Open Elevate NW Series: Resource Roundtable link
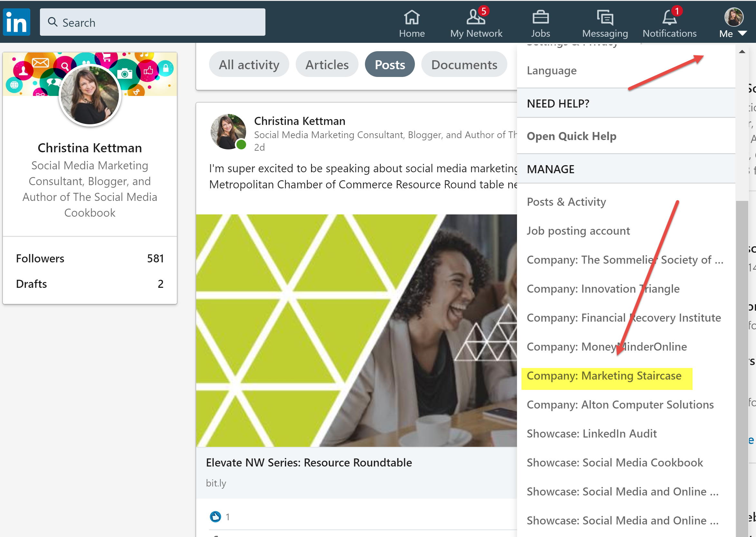 pyautogui.click(x=309, y=463)
